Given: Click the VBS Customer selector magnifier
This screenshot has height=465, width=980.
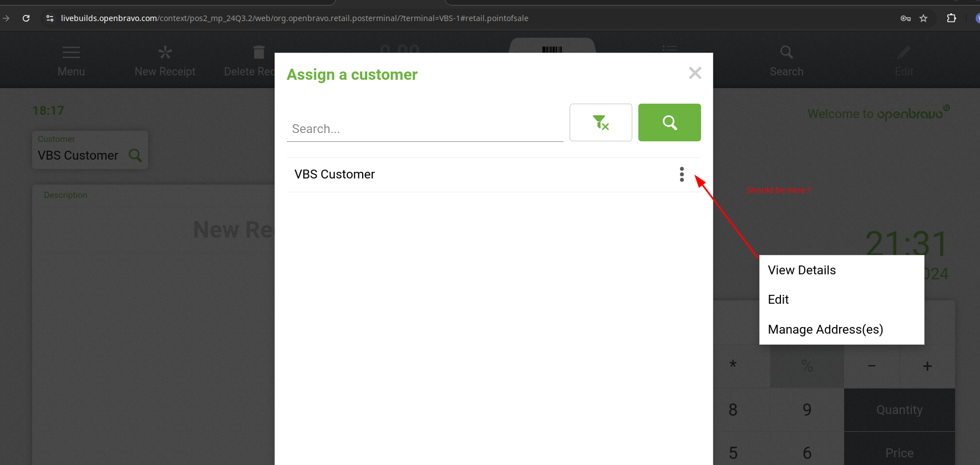Looking at the screenshot, I should coord(135,155).
